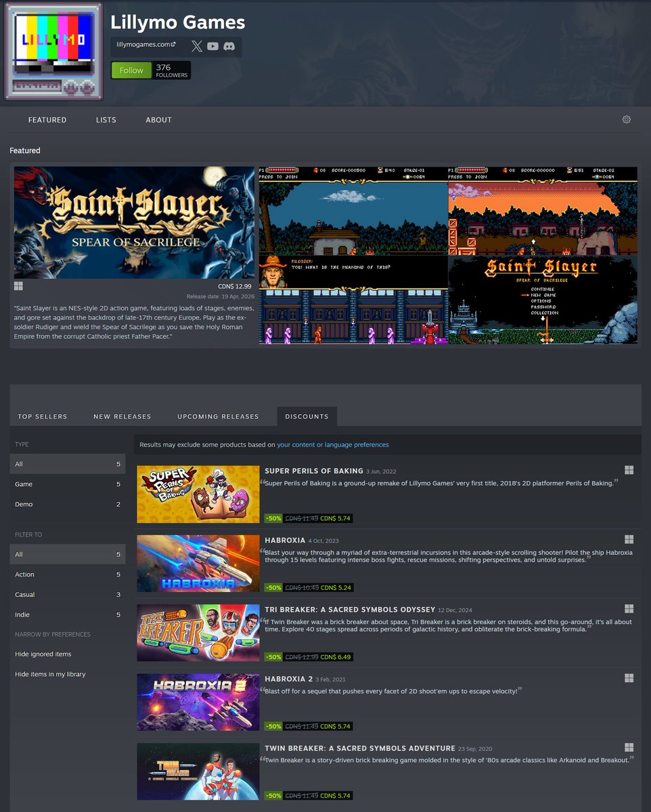651x812 pixels.
Task: Click Saint Slayer price CDN$ 12.99
Action: pyautogui.click(x=236, y=287)
